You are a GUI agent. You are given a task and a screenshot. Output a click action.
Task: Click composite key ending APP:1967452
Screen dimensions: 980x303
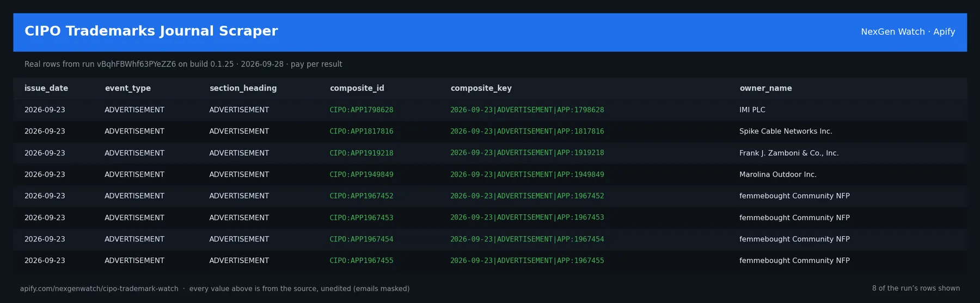click(x=527, y=196)
